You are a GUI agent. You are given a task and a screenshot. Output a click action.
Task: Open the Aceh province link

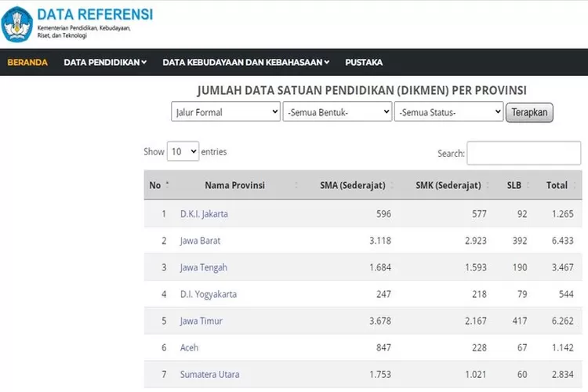(x=189, y=347)
